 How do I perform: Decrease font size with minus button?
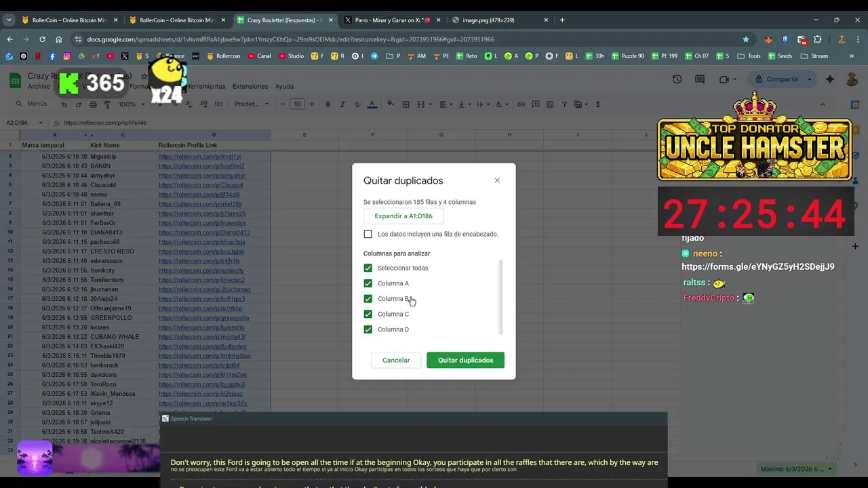tap(283, 104)
